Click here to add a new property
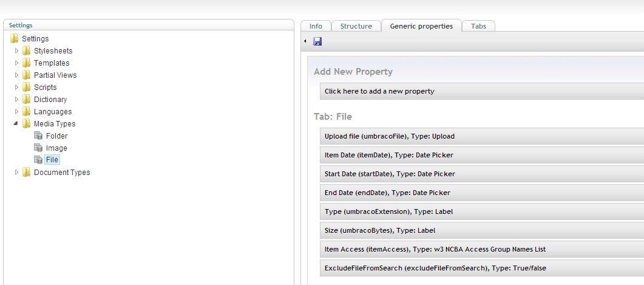 pyautogui.click(x=482, y=91)
